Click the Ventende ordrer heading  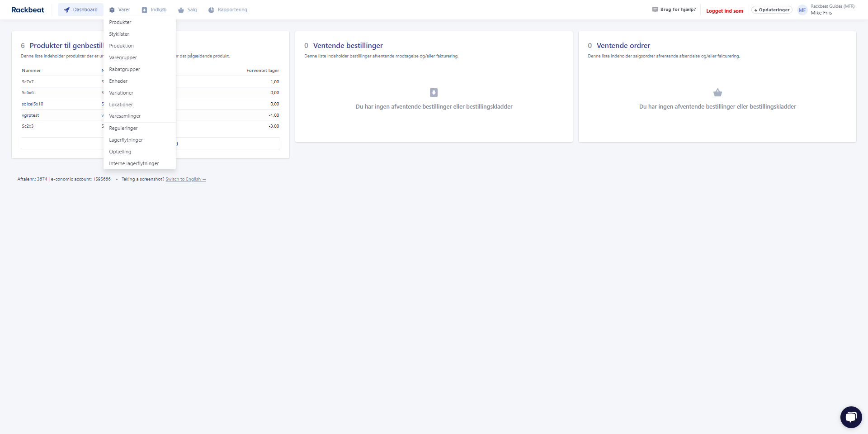point(623,46)
